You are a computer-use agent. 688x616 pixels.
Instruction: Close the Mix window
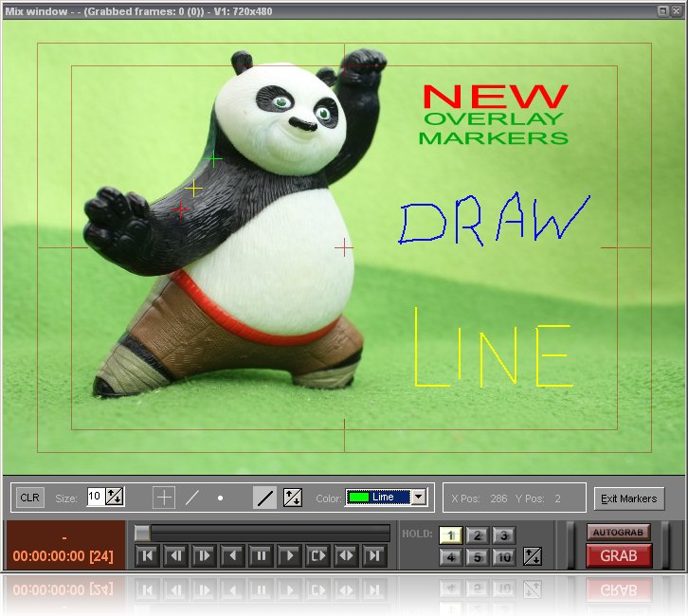point(676,11)
